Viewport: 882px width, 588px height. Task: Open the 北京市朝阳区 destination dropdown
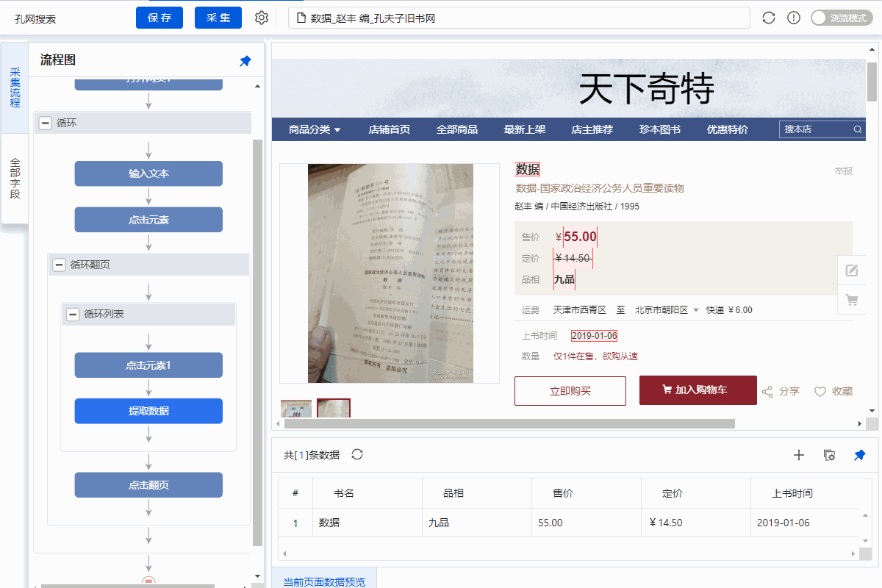pos(667,310)
